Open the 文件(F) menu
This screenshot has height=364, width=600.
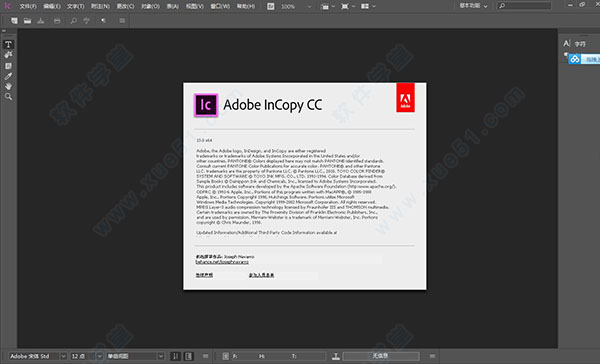[28, 7]
